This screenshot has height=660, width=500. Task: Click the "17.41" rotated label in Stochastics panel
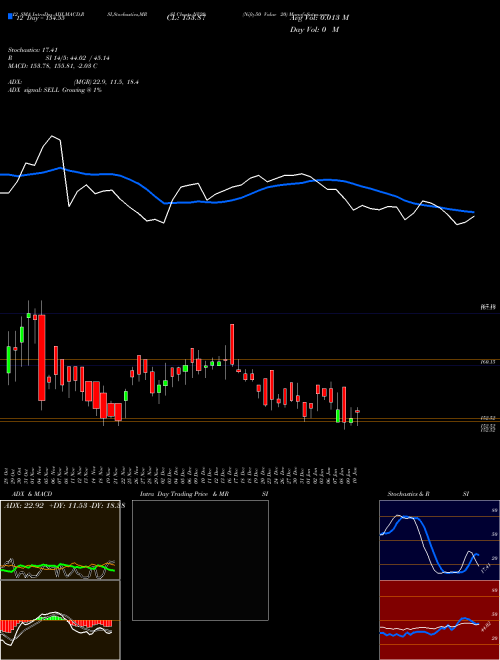(485, 568)
